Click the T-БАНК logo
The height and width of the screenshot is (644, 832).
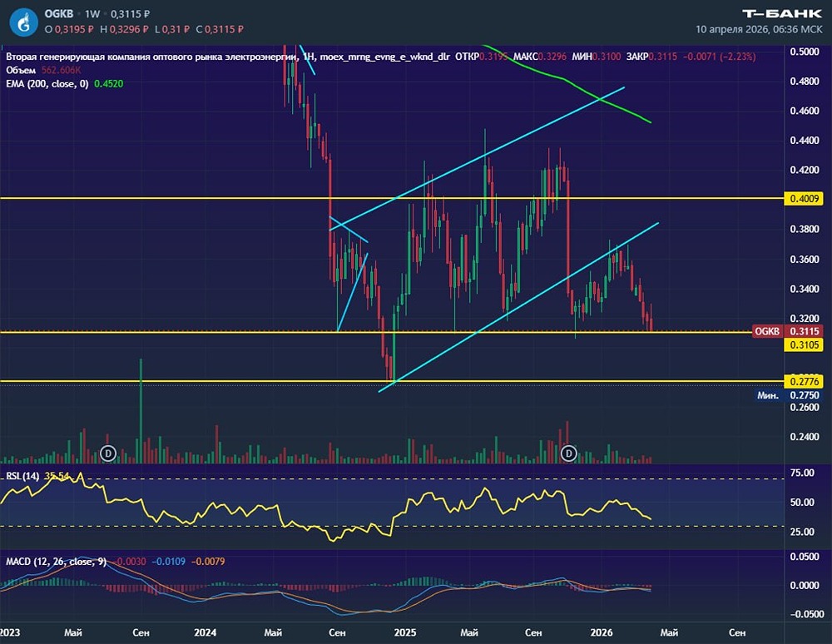(x=782, y=13)
